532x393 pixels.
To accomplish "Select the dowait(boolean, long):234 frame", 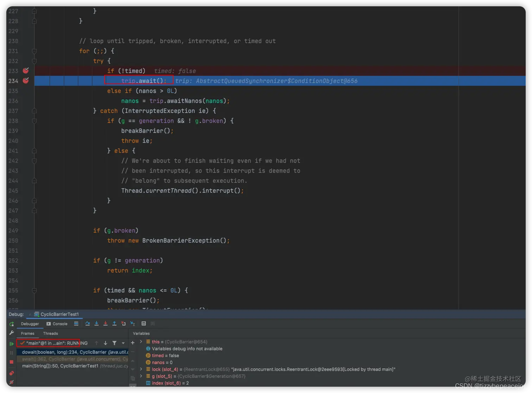I will [x=73, y=352].
